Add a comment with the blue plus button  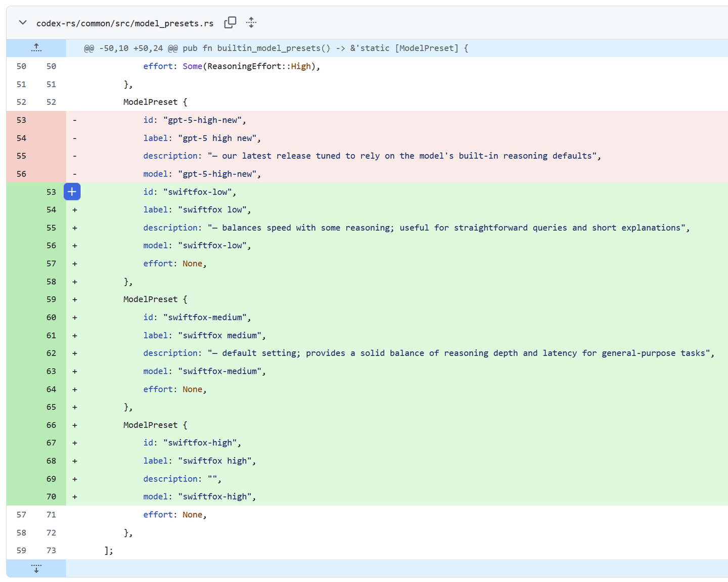pos(72,192)
